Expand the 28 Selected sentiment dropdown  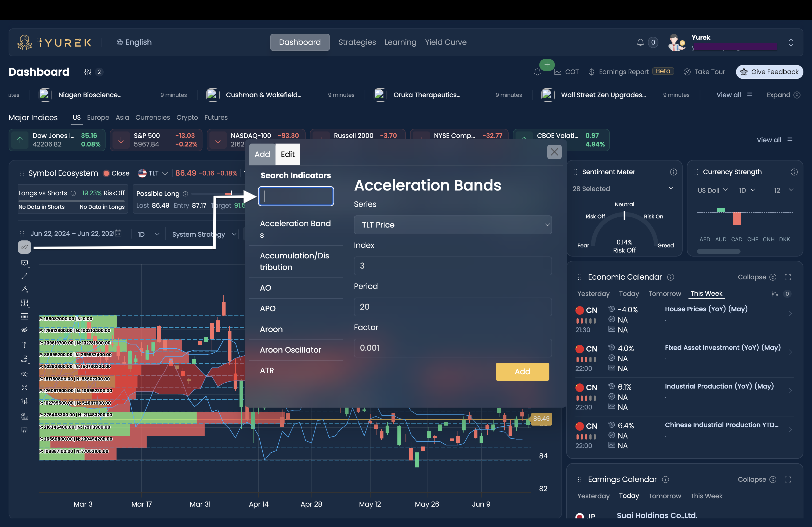pos(622,189)
